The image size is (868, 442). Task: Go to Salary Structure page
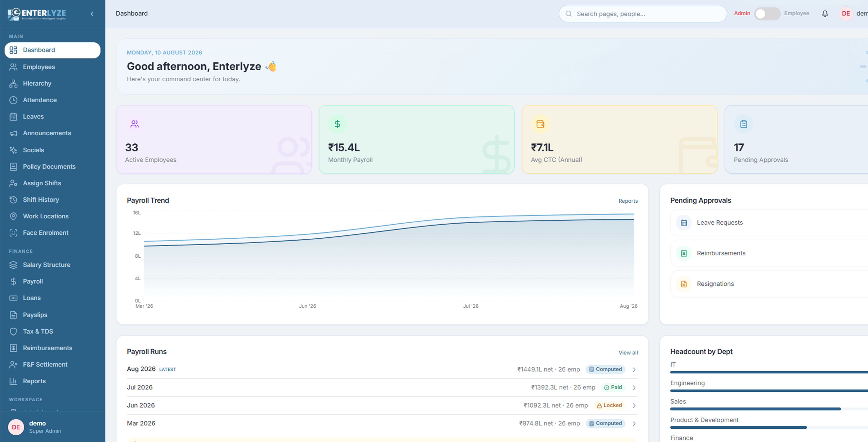[x=52, y=265]
